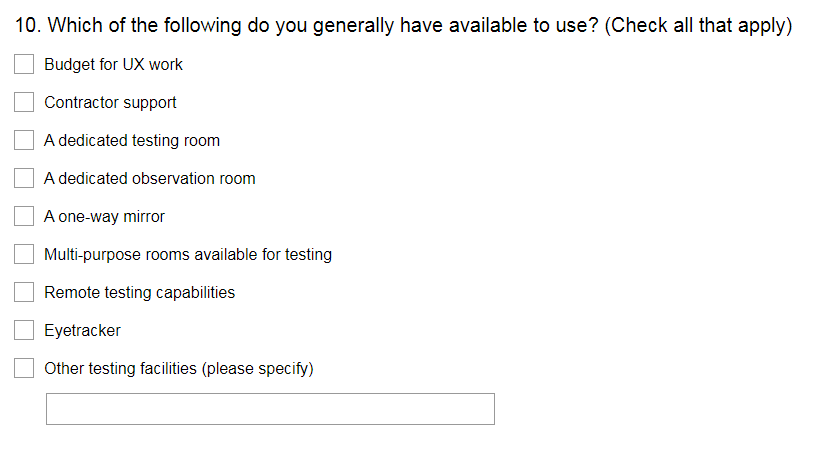
Task: Click the "Other testing facilities (please specify)" label
Action: pyautogui.click(x=179, y=369)
